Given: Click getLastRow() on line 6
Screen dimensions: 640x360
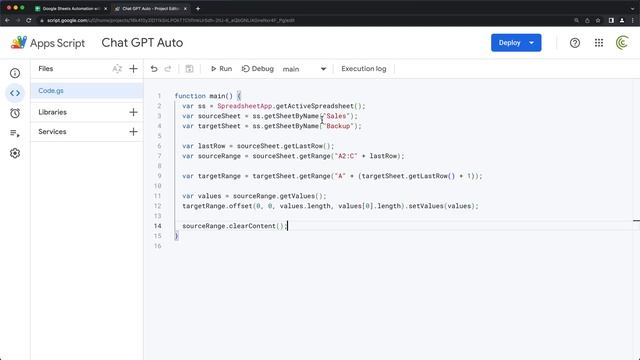Looking at the screenshot, I should coord(307,146).
